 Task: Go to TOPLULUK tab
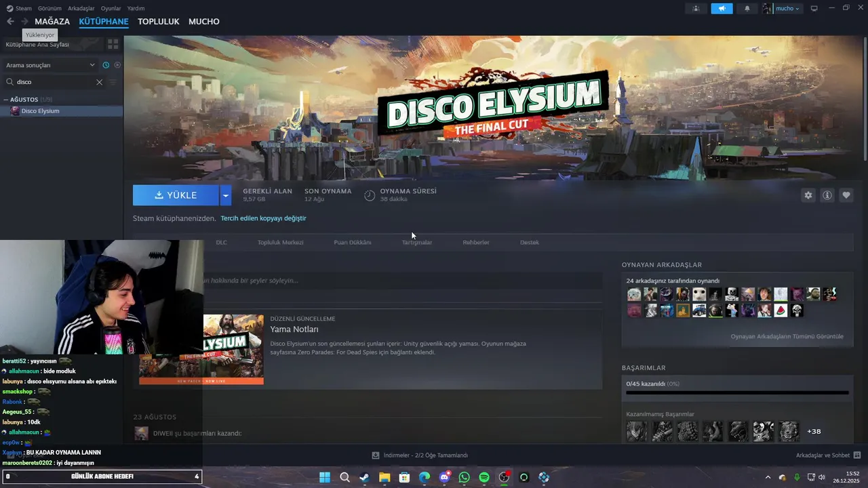(158, 22)
